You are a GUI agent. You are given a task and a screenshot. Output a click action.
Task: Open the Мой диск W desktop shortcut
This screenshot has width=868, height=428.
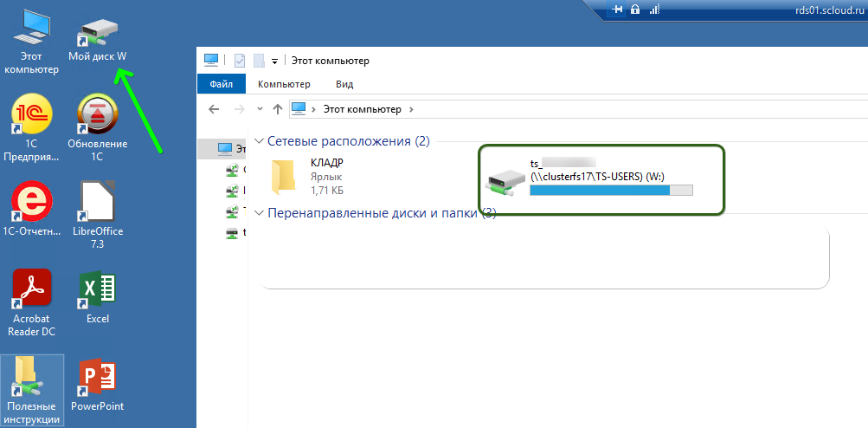click(98, 39)
